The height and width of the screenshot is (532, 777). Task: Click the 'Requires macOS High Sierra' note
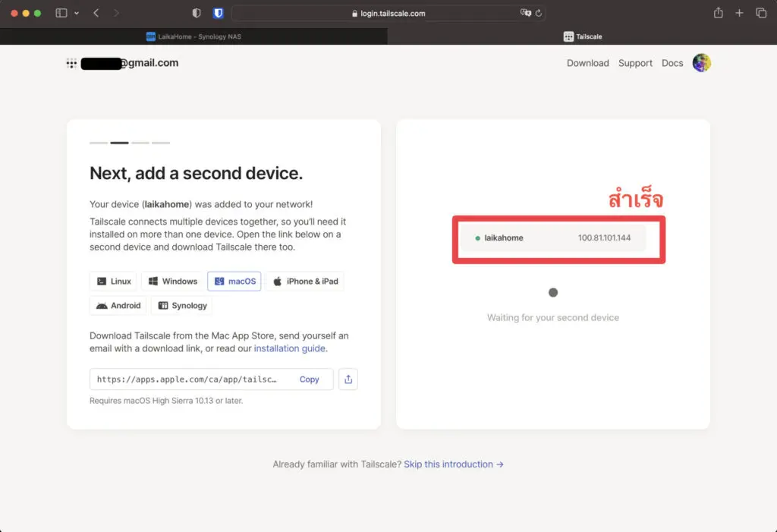166,401
